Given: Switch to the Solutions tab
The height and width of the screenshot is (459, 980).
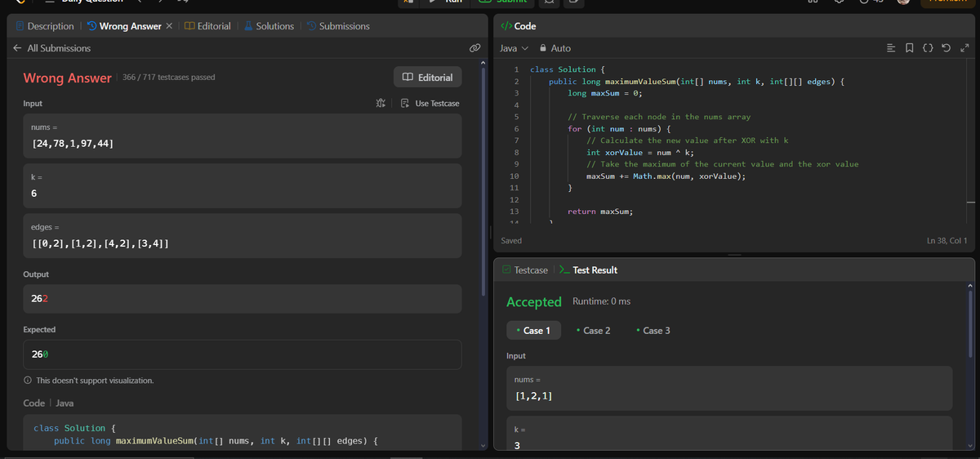Looking at the screenshot, I should point(269,26).
